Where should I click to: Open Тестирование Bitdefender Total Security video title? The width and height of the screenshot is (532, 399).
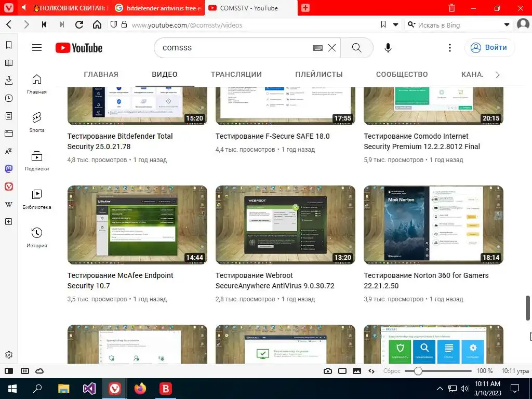[x=120, y=141]
